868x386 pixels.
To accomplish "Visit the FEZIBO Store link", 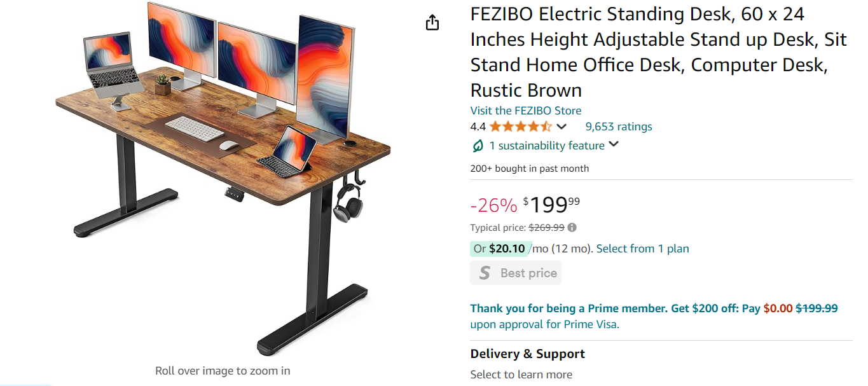I will (x=525, y=111).
